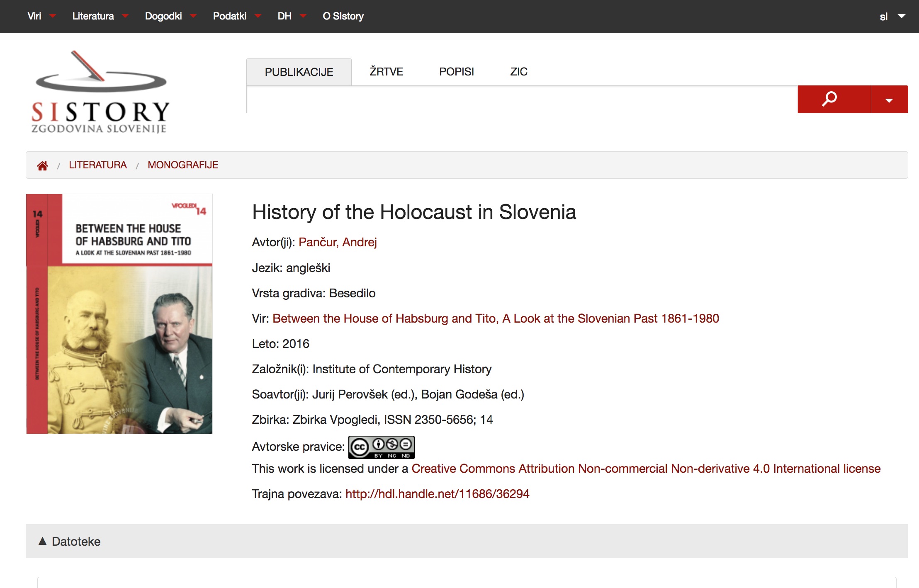Click the red arrow beside Literatura

125,16
